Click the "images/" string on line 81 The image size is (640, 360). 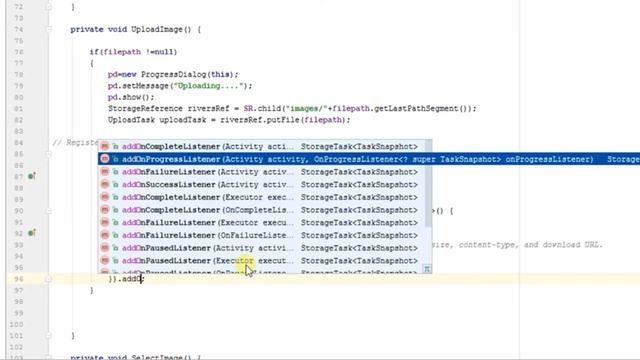tap(307, 109)
